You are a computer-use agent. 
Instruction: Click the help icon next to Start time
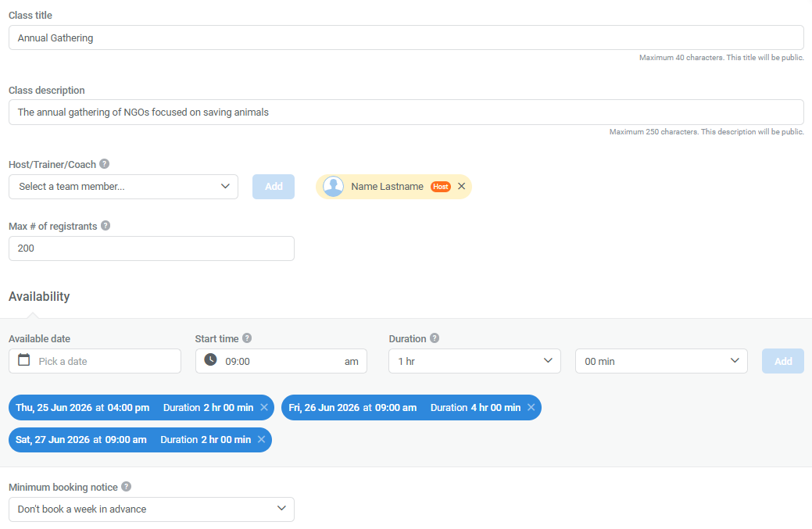[x=246, y=338]
